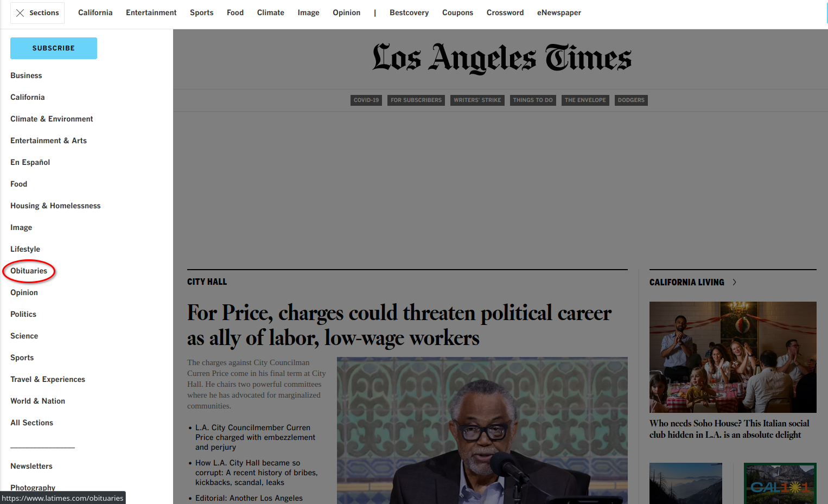The height and width of the screenshot is (504, 828).
Task: Click the Writers' Strike topic tag
Action: [477, 100]
